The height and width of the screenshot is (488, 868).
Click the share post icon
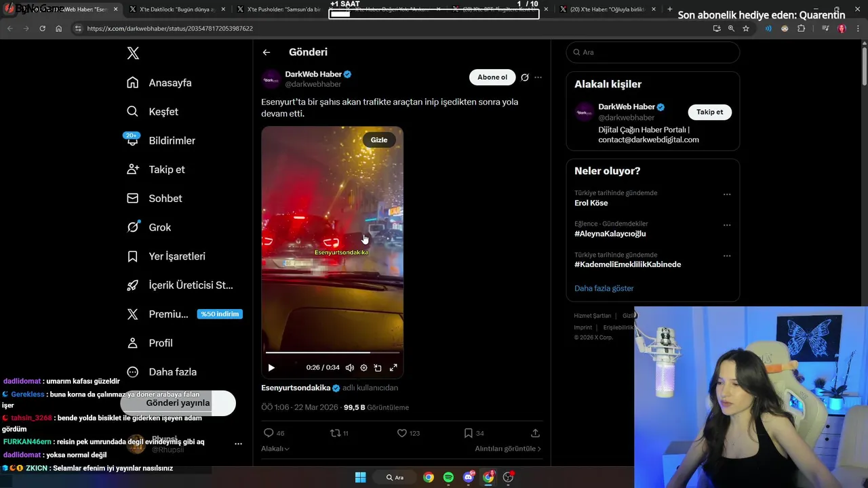[x=535, y=433]
